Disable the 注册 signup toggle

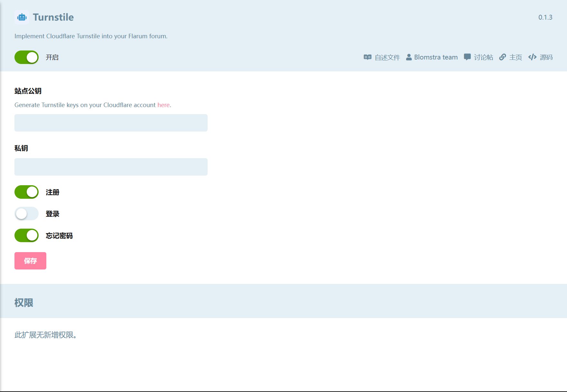[x=26, y=192]
